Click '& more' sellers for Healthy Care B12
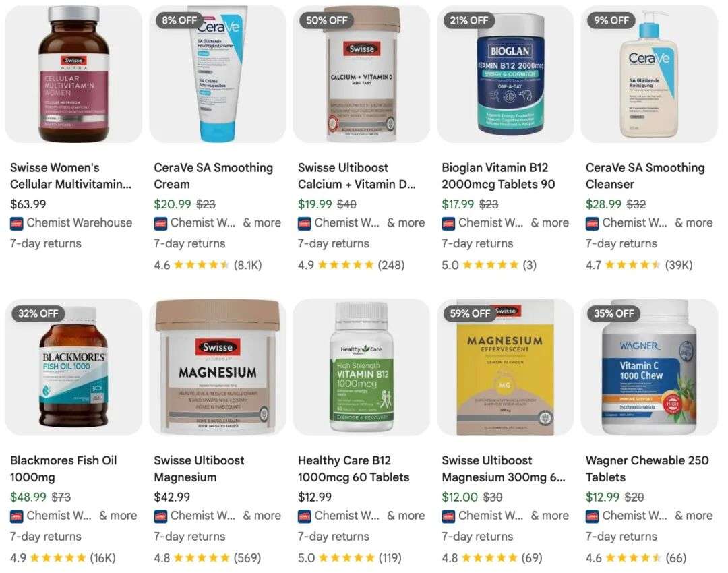 406,516
